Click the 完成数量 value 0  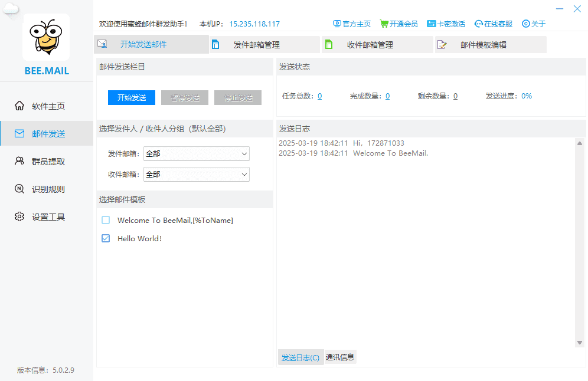coord(388,96)
